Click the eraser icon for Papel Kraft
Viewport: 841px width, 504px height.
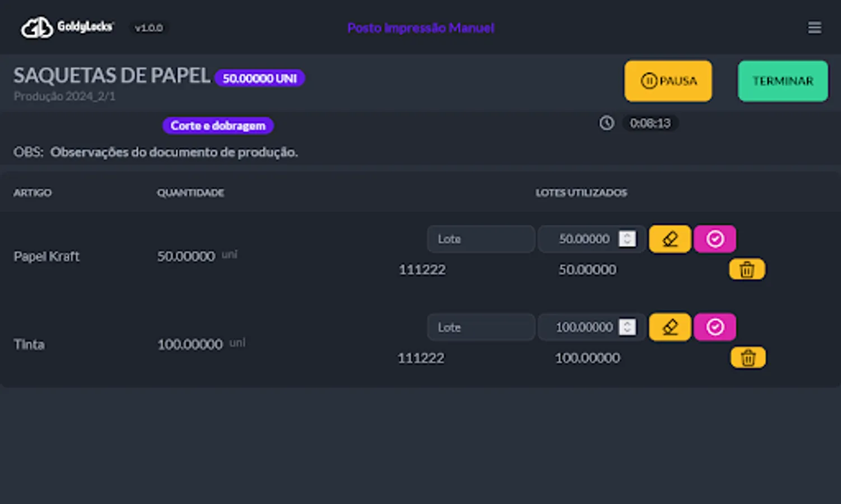[670, 239]
